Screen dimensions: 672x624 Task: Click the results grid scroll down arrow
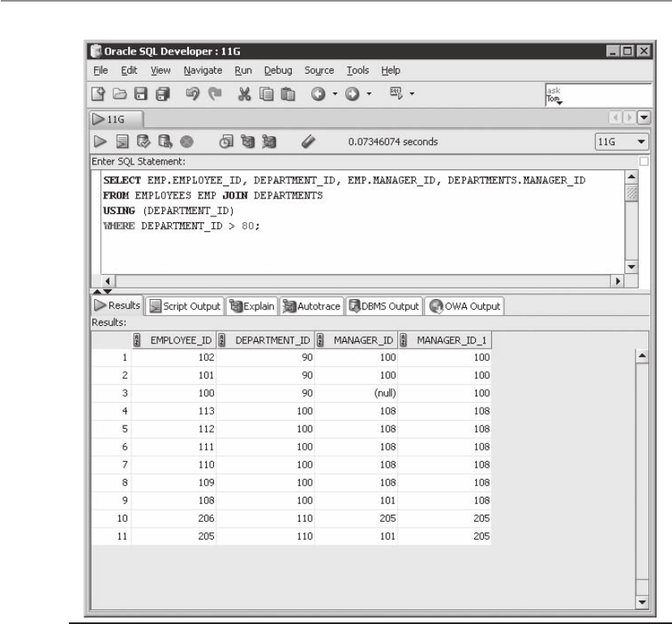[642, 602]
